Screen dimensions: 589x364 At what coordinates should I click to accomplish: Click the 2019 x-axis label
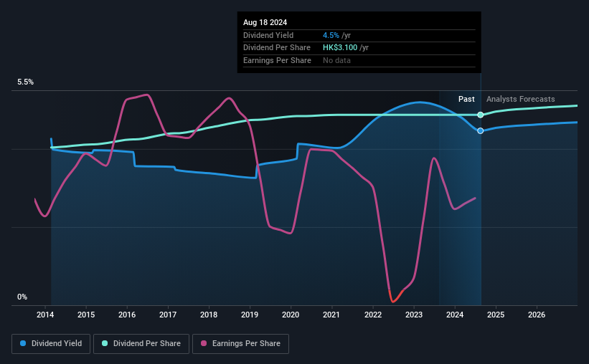click(x=250, y=315)
